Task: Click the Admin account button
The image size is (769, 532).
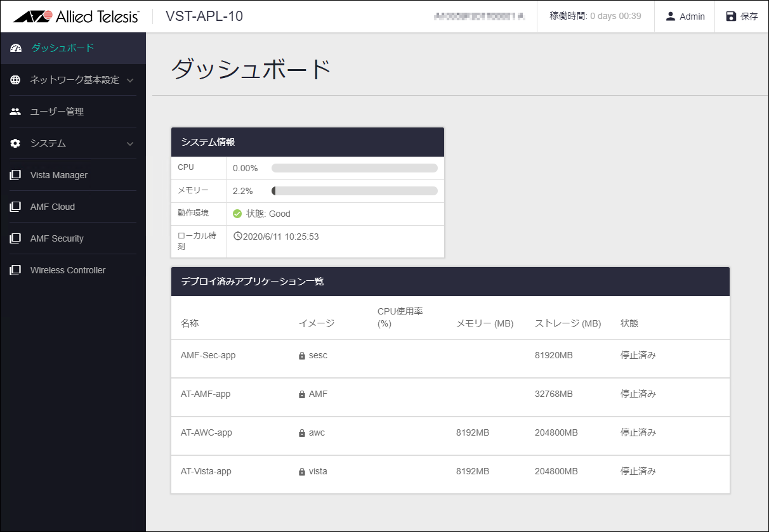Action: pyautogui.click(x=685, y=16)
